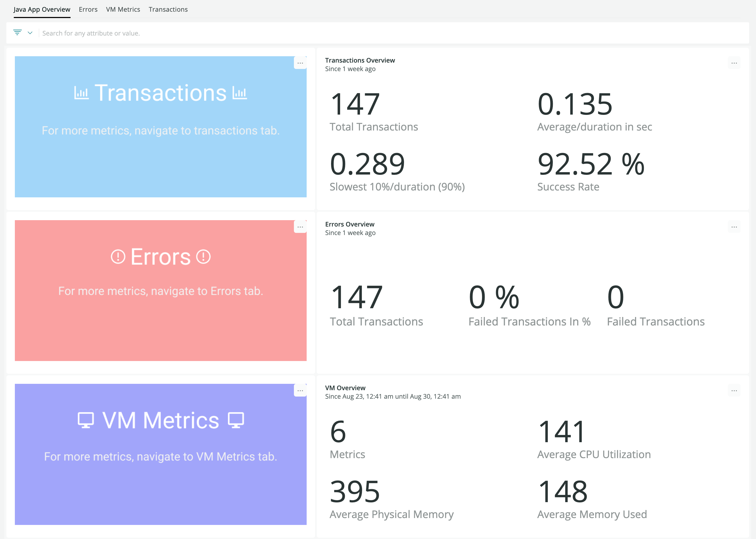Click the Transactions Overview widget title

tap(360, 60)
